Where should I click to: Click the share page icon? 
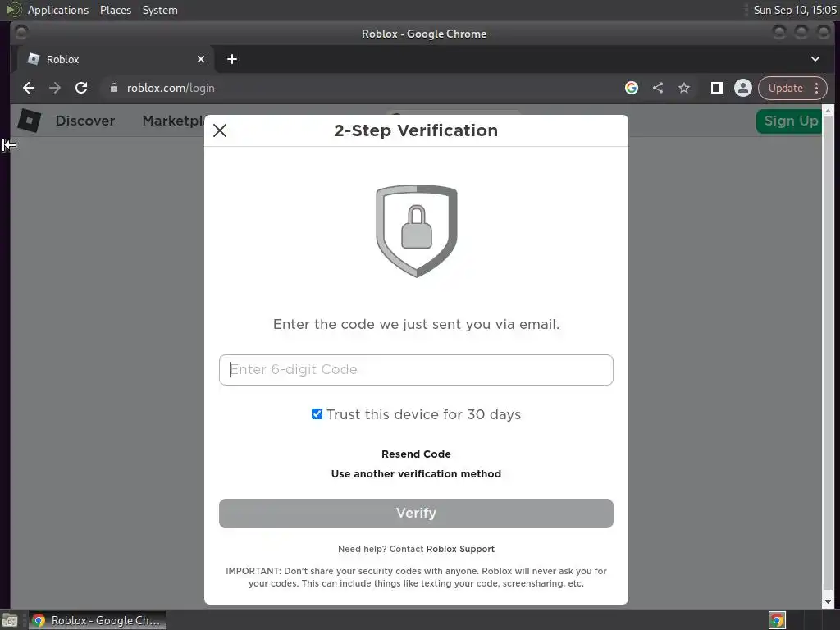[x=657, y=88]
